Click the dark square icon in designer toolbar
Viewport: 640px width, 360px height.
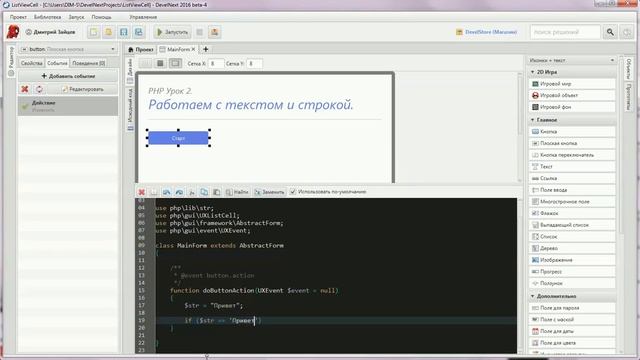(160, 63)
